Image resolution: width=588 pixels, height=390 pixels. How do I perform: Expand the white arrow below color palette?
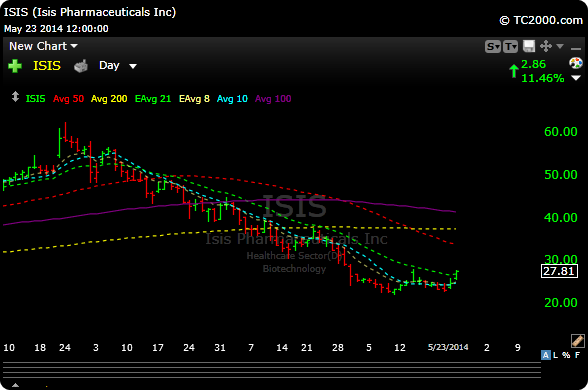coord(576,78)
